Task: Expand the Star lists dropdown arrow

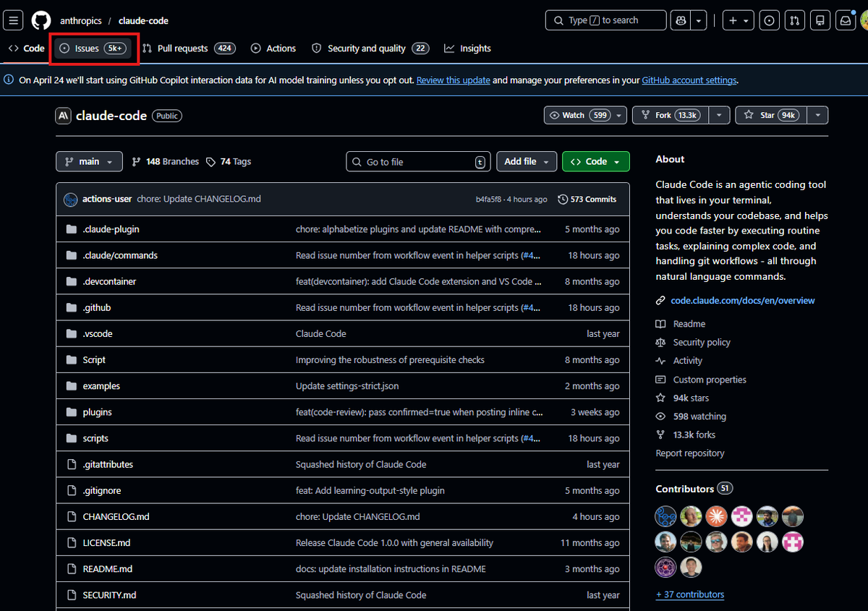Action: [x=818, y=115]
